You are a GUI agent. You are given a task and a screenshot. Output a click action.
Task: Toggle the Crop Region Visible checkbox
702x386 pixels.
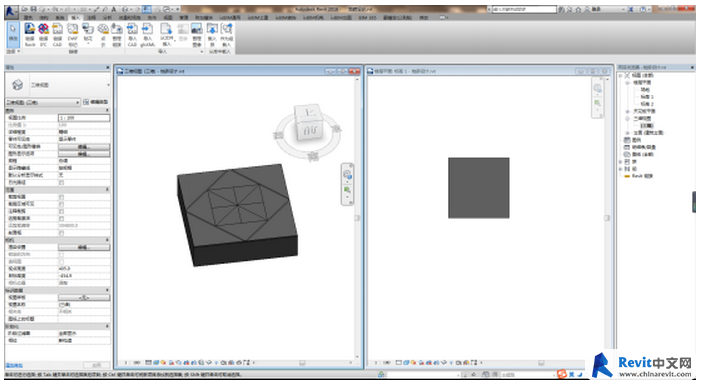(61, 204)
